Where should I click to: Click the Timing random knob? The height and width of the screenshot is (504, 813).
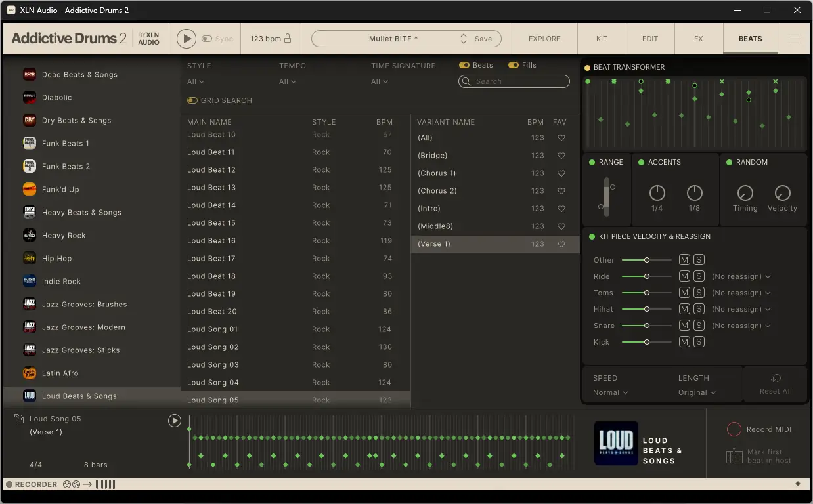[745, 193]
